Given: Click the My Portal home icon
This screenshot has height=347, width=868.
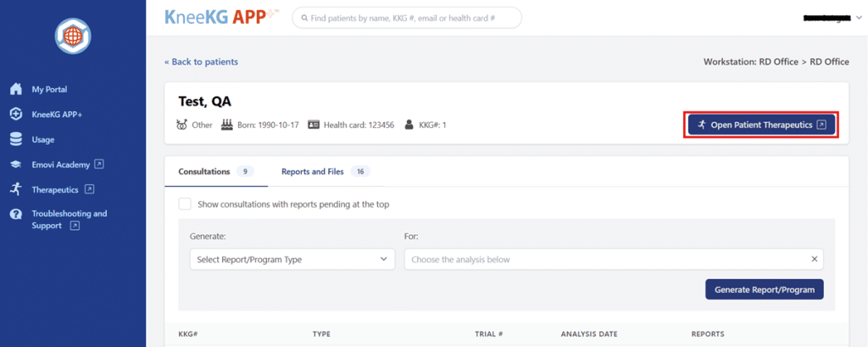Looking at the screenshot, I should (x=16, y=89).
